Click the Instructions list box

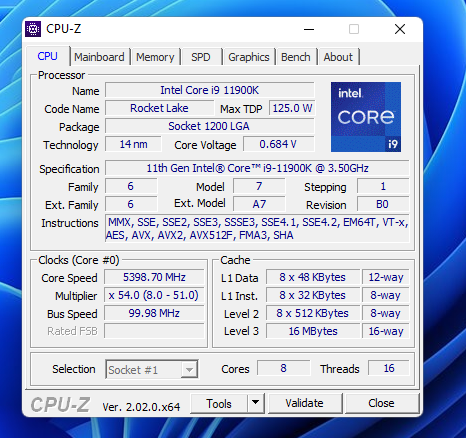coord(257,229)
